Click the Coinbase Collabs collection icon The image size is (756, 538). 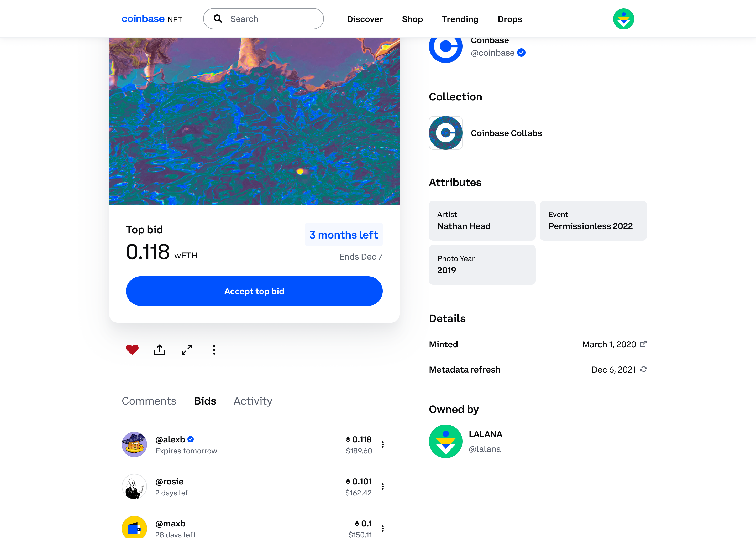(445, 133)
